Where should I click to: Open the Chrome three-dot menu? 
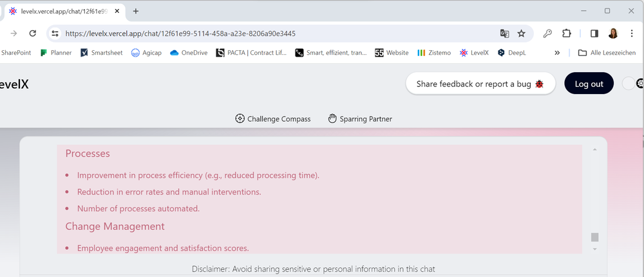tap(632, 33)
